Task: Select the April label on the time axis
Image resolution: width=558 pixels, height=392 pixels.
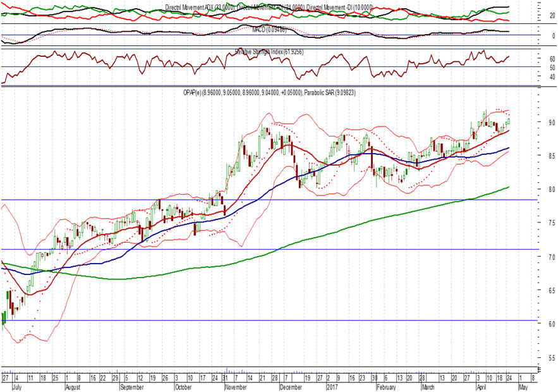Action: (x=483, y=386)
